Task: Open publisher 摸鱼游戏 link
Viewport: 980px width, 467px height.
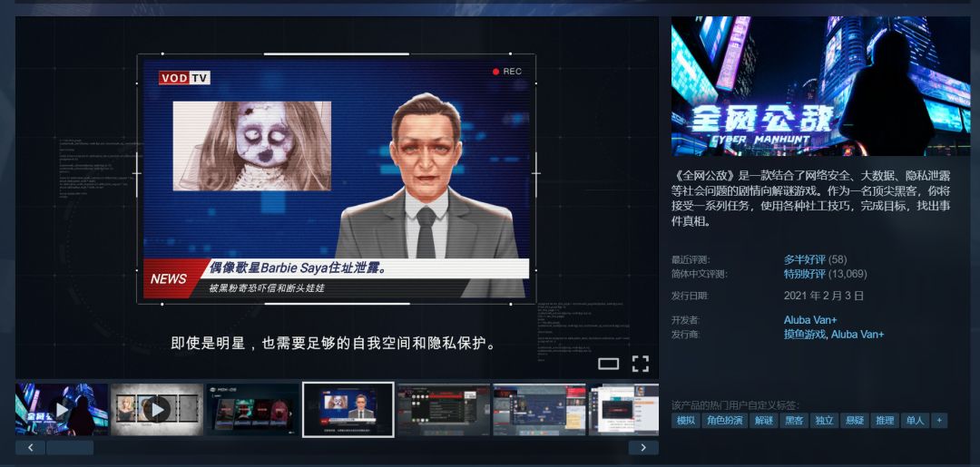Action: coord(804,335)
